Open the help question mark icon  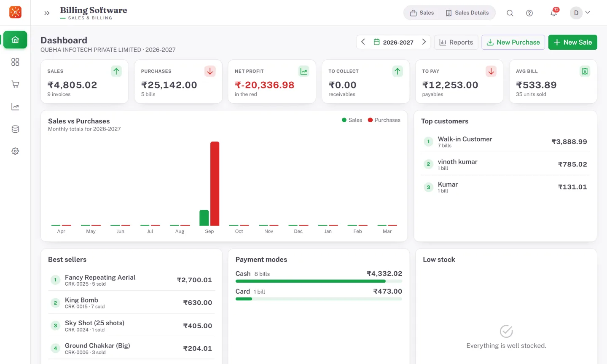pyautogui.click(x=529, y=13)
